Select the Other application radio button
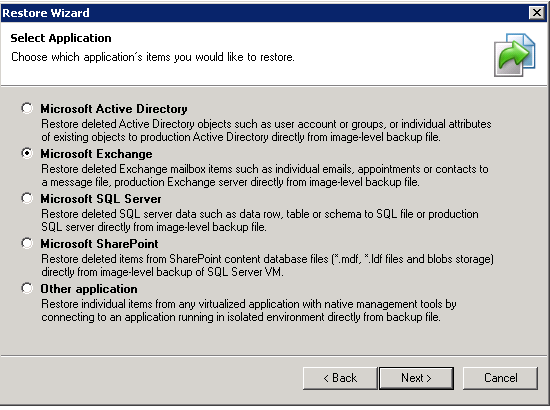 click(x=27, y=288)
